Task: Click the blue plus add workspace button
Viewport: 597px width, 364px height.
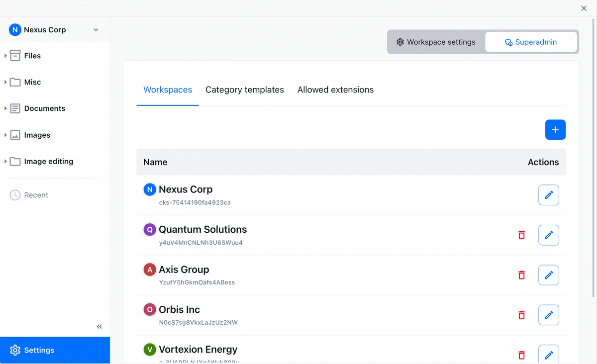Action: [x=555, y=130]
